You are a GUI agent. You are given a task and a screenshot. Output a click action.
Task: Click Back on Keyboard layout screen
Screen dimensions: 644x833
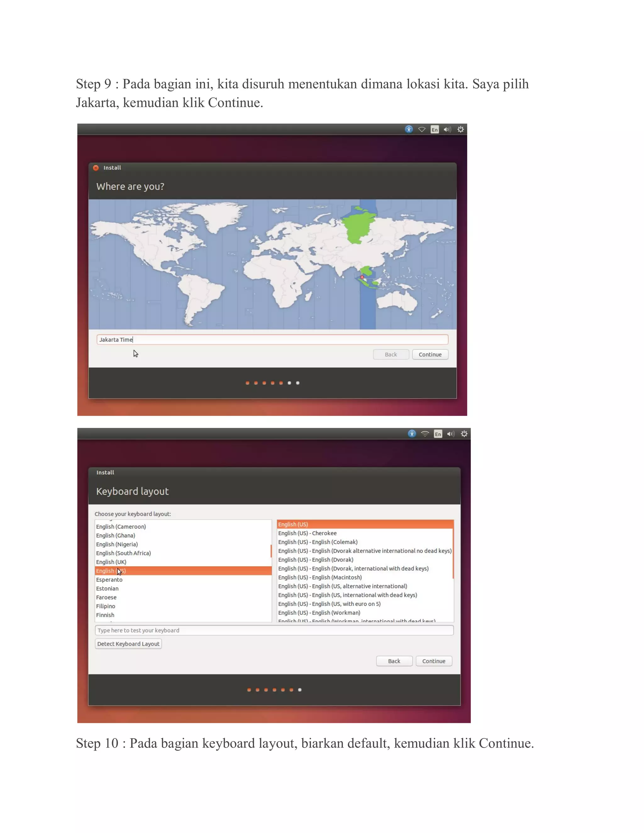pyautogui.click(x=394, y=661)
